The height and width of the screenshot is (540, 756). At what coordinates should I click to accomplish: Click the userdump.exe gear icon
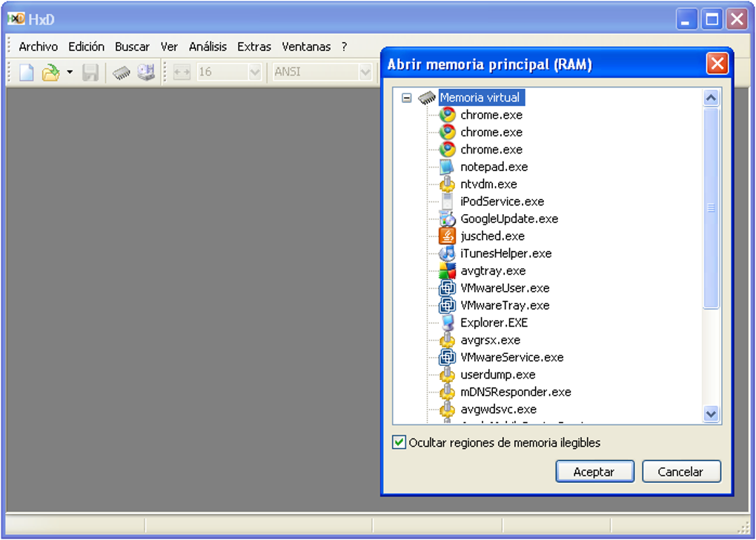click(447, 375)
